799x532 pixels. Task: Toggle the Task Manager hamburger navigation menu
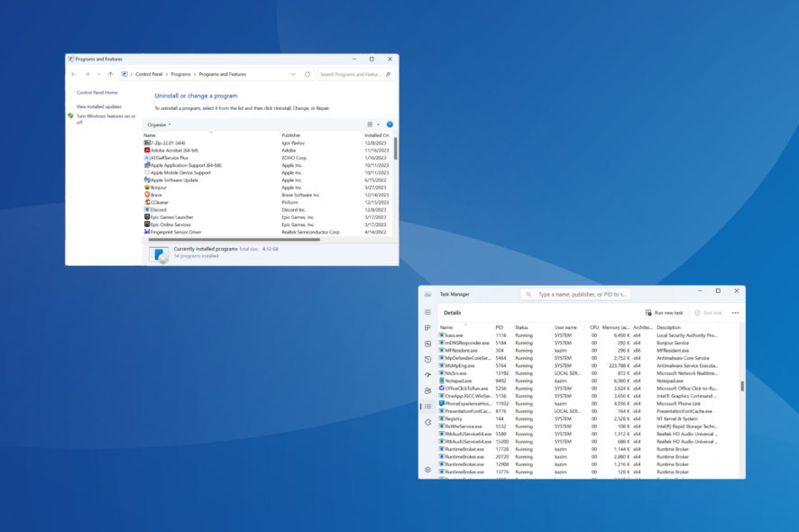(x=427, y=312)
